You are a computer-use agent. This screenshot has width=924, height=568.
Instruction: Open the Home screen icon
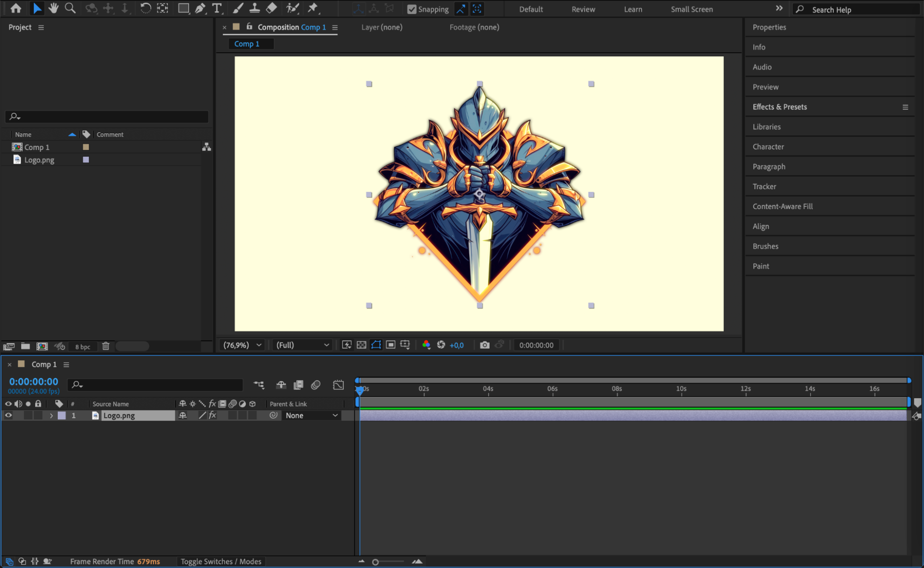click(16, 8)
